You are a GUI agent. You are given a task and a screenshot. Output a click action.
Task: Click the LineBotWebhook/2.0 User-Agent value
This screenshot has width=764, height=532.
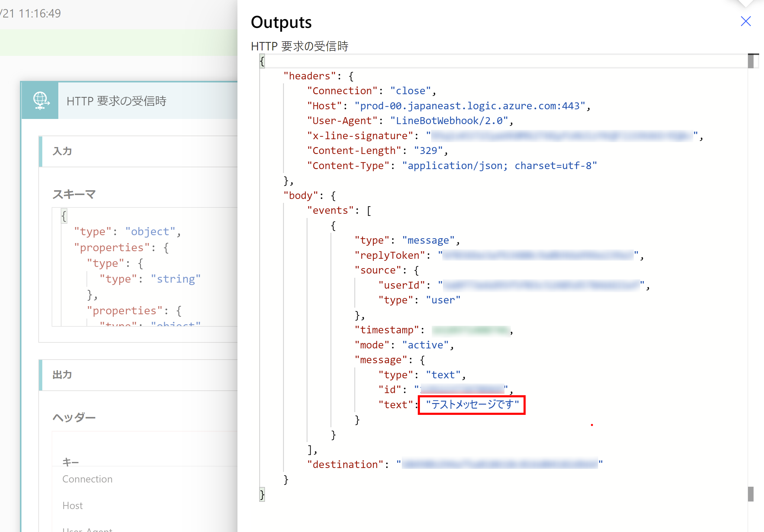pyautogui.click(x=449, y=120)
